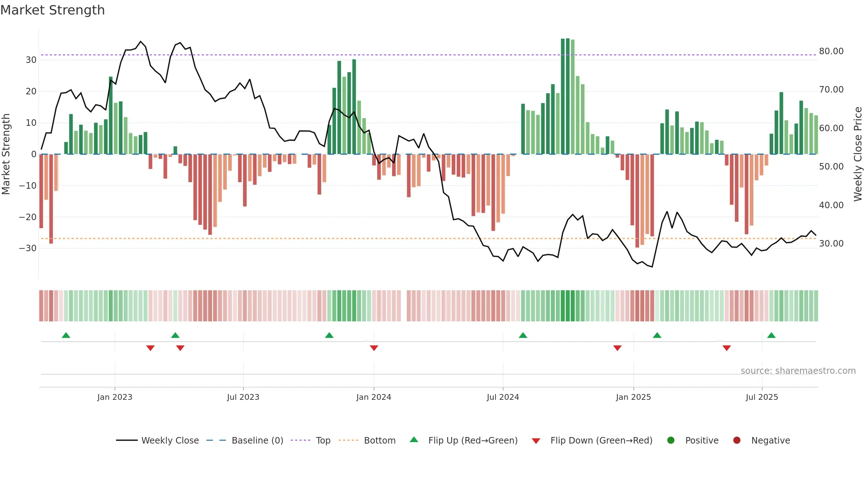The width and height of the screenshot is (868, 488).
Task: Click the purple dotted Top threshold line
Action: pyautogui.click(x=429, y=55)
